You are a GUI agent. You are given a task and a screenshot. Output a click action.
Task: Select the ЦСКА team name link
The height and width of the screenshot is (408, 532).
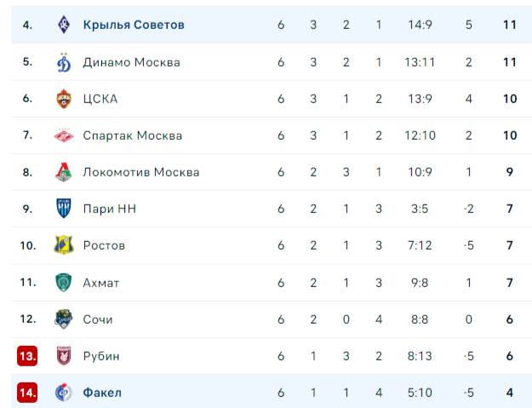click(x=100, y=99)
